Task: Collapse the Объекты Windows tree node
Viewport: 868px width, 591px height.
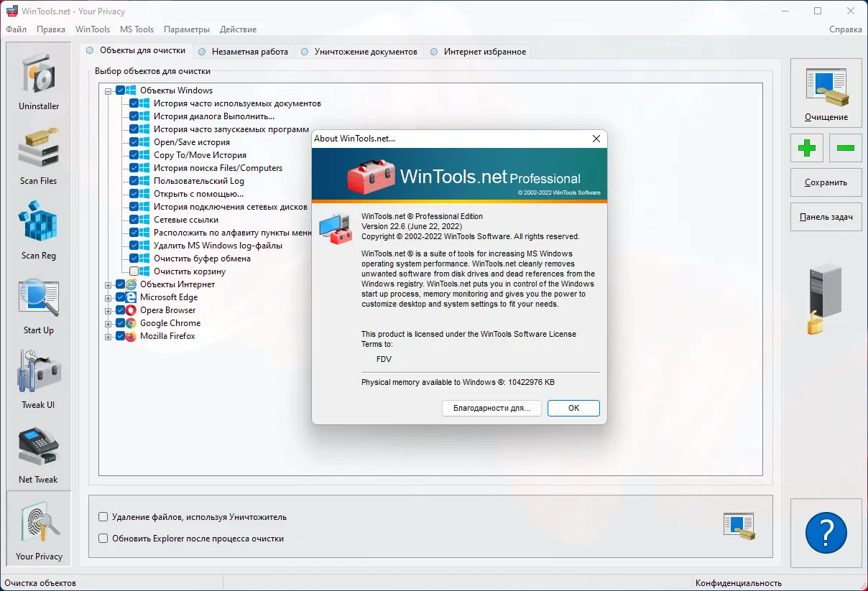Action: 108,91
